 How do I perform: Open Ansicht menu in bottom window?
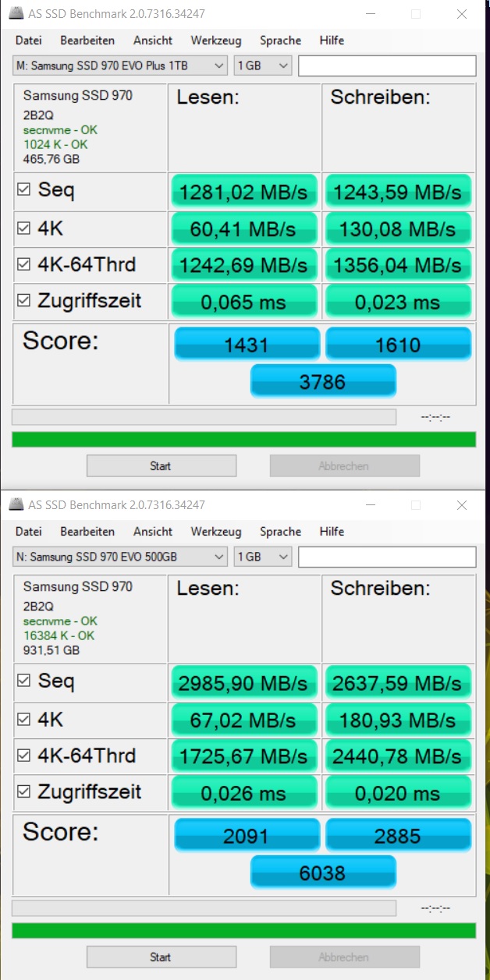[x=153, y=532]
